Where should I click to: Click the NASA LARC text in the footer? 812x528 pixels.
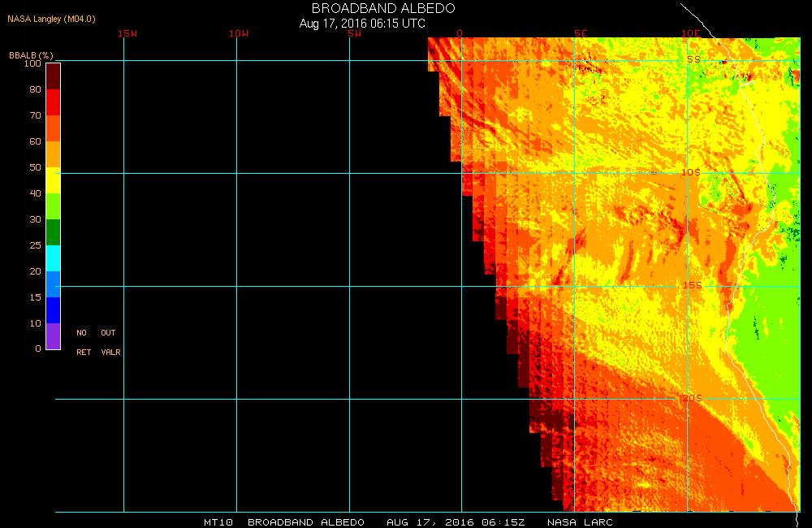580,522
